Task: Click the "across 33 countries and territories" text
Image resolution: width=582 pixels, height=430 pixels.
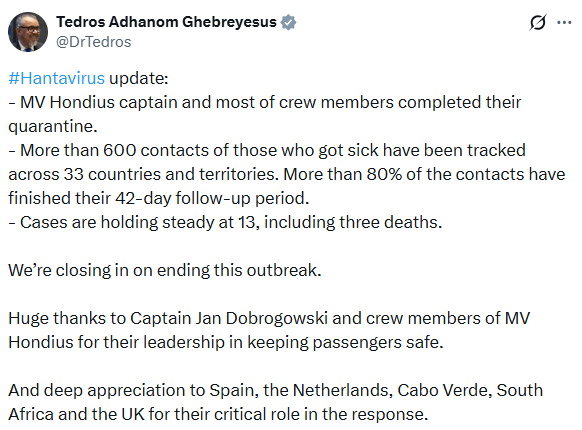Action: [143, 174]
